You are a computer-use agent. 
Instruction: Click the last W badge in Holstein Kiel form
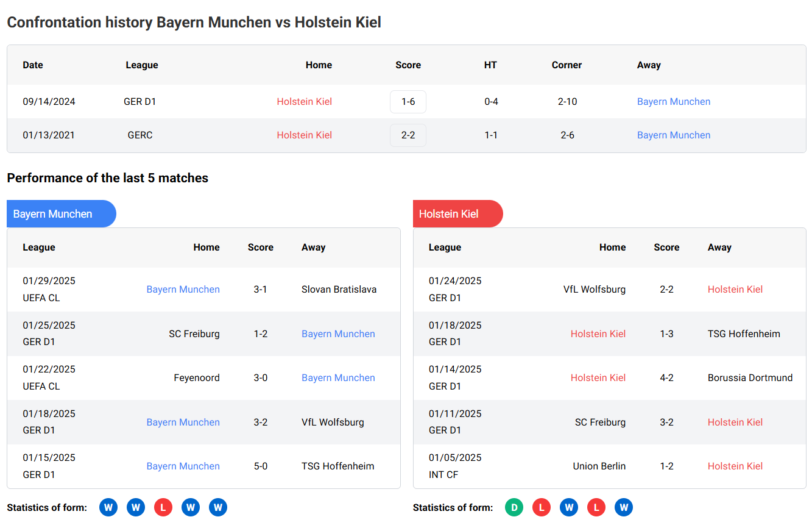click(x=623, y=507)
